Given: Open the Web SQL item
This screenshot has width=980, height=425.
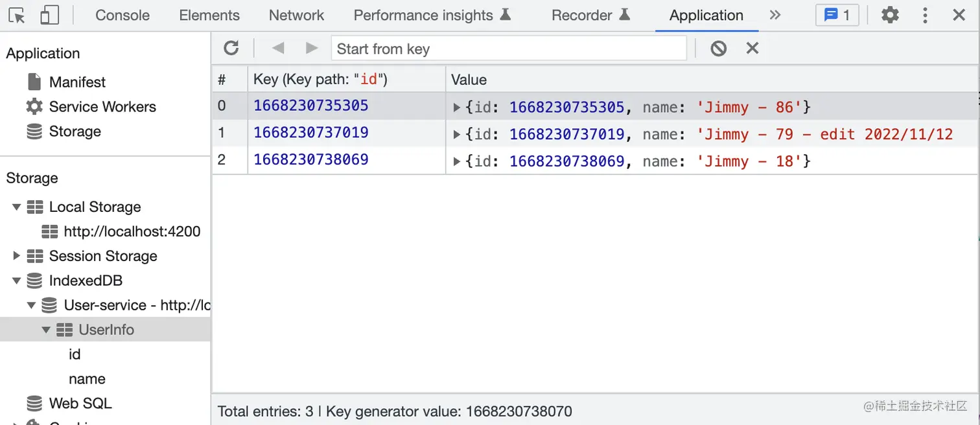Looking at the screenshot, I should tap(80, 403).
